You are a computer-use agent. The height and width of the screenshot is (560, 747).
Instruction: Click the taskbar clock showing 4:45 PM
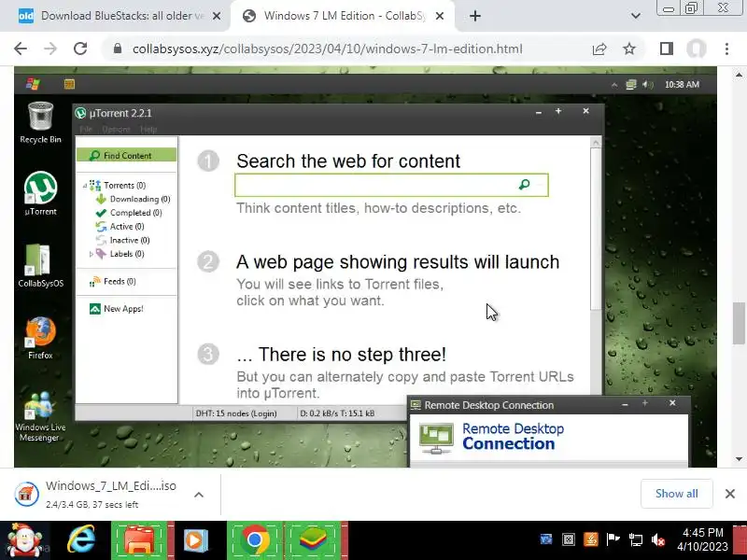click(703, 539)
